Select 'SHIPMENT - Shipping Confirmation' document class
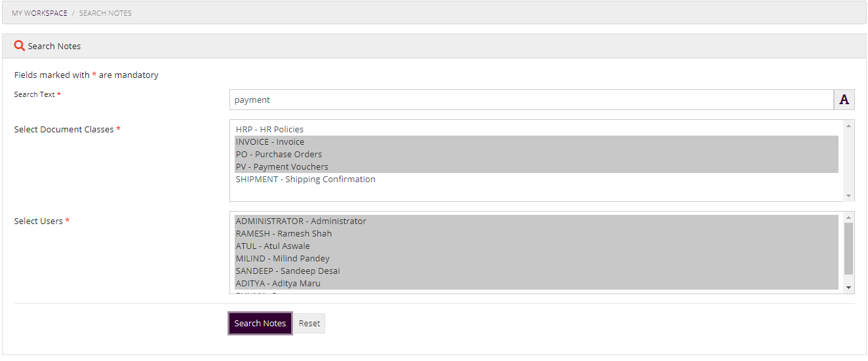Screen dimensions: 868x361 tap(536, 179)
